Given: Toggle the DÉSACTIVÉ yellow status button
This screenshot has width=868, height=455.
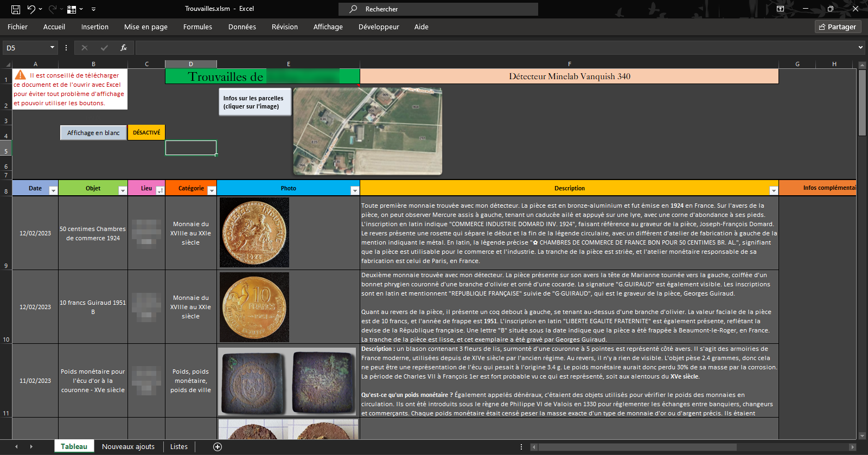Looking at the screenshot, I should click(x=146, y=133).
